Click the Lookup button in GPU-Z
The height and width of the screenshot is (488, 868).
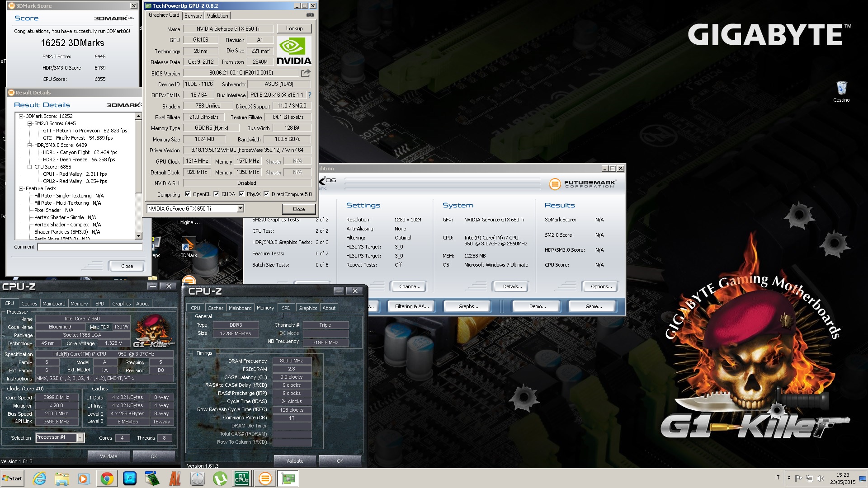294,28
